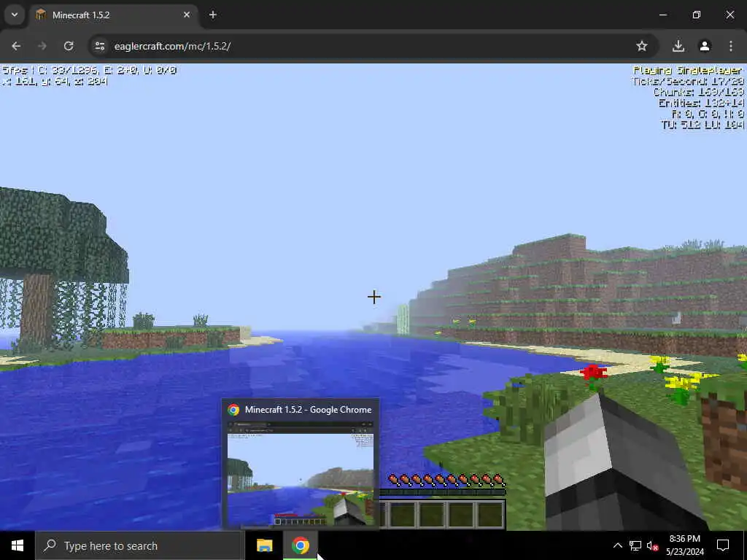Click the Chrome taskbar icon

point(300,545)
